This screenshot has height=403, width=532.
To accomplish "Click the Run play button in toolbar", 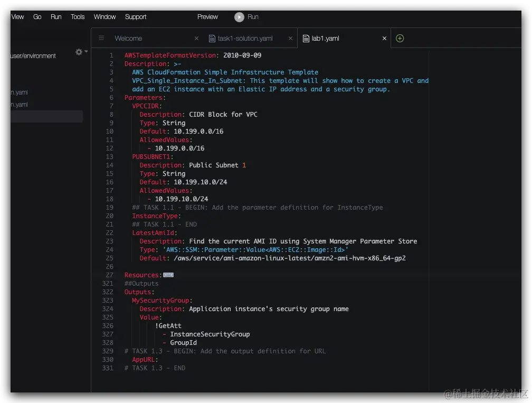I will click(239, 17).
